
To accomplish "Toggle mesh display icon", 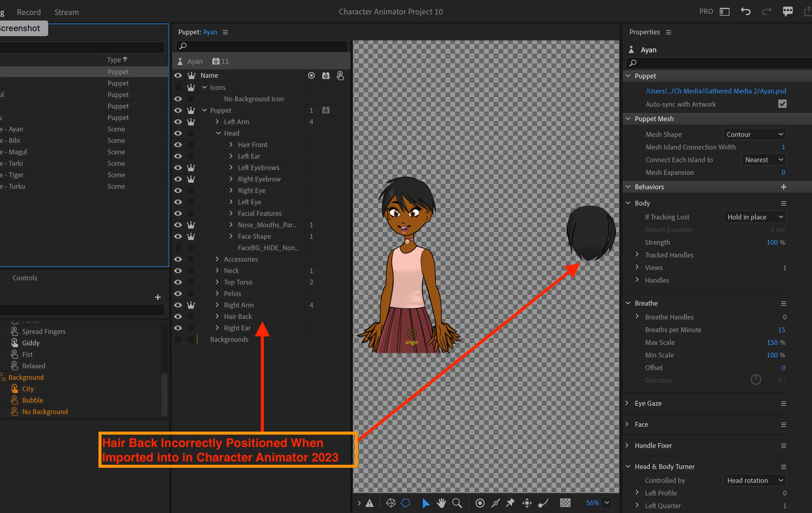I will 390,503.
